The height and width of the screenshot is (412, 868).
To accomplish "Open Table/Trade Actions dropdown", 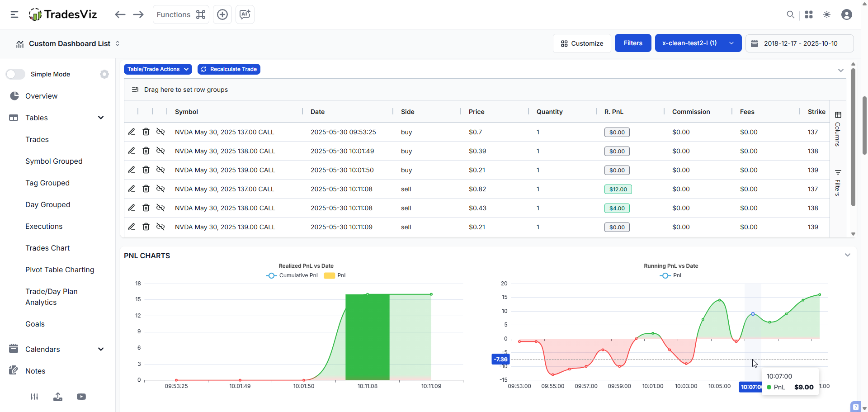I will click(x=158, y=69).
